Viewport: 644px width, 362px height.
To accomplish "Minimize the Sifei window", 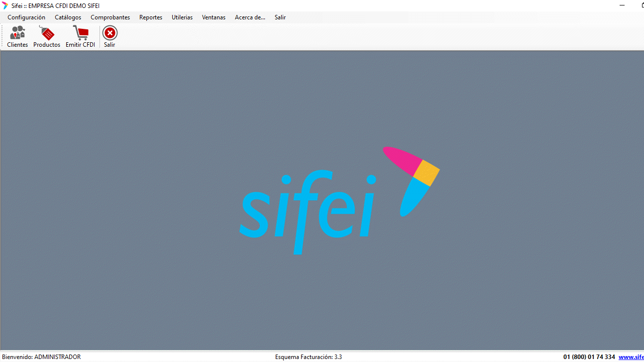I will coord(622,5).
